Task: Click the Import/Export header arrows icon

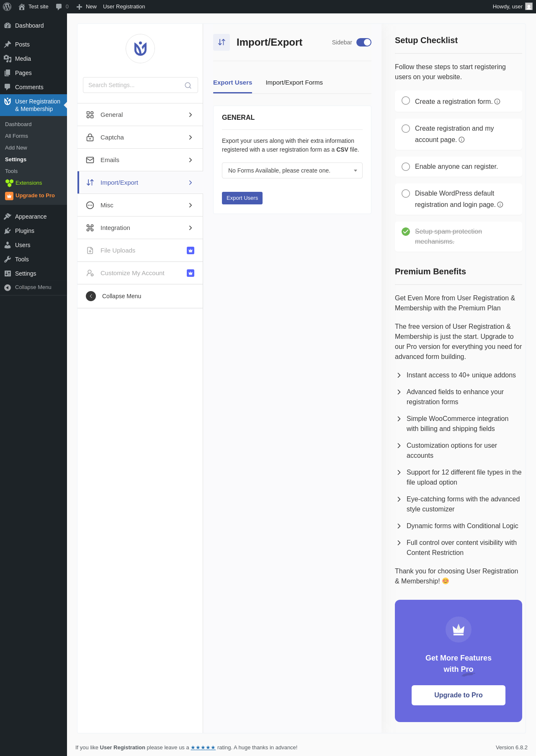Action: (x=222, y=42)
